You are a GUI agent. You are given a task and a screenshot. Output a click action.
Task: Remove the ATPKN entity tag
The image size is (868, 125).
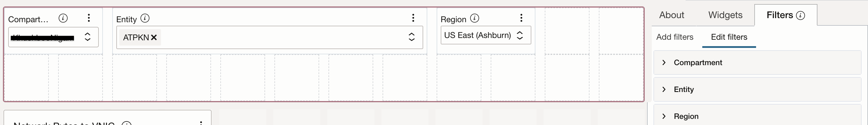[154, 37]
